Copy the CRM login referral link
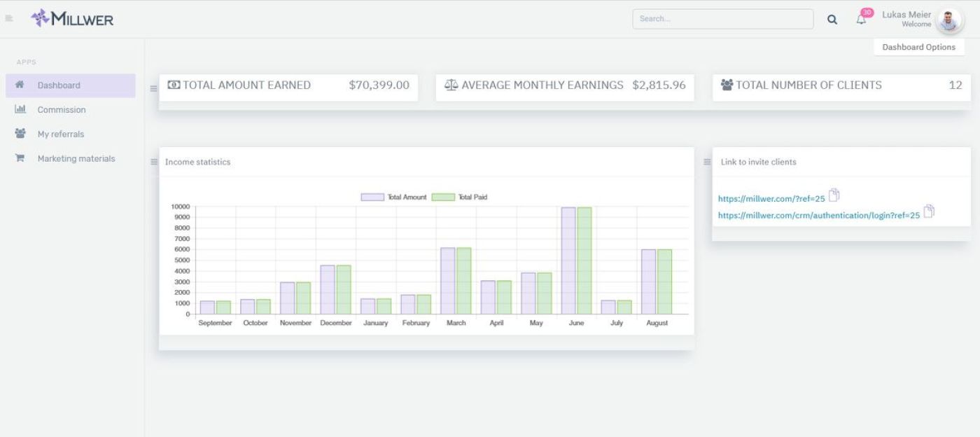Viewport: 980px width, 437px height. (x=929, y=211)
